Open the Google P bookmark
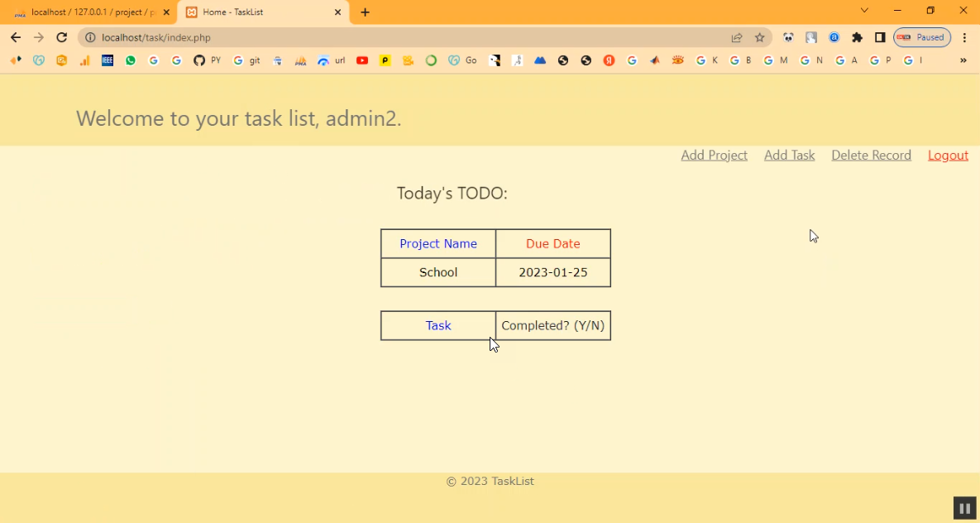This screenshot has width=980, height=523. (881, 60)
